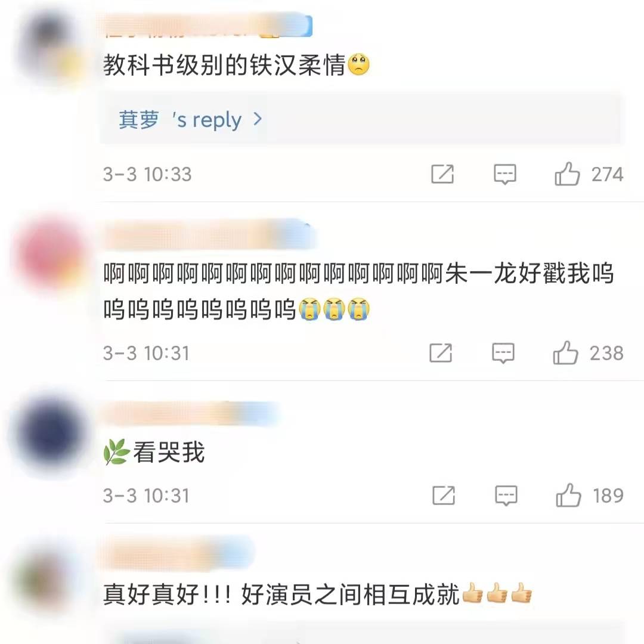This screenshot has height=644, width=644.
Task: Open 萁萝's reply link
Action: coord(190,119)
